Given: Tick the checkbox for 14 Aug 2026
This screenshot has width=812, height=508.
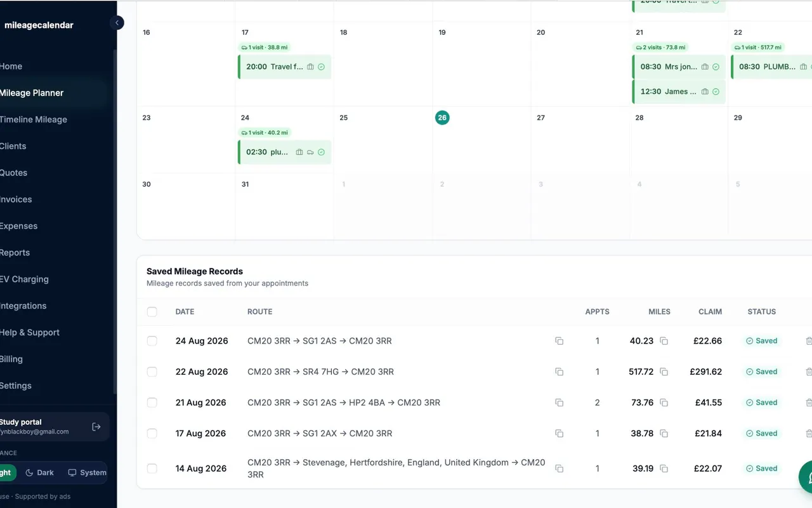Looking at the screenshot, I should click(152, 469).
